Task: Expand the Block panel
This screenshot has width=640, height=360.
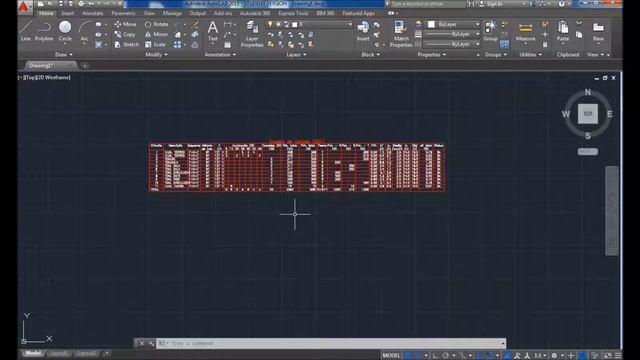Action: [x=370, y=54]
